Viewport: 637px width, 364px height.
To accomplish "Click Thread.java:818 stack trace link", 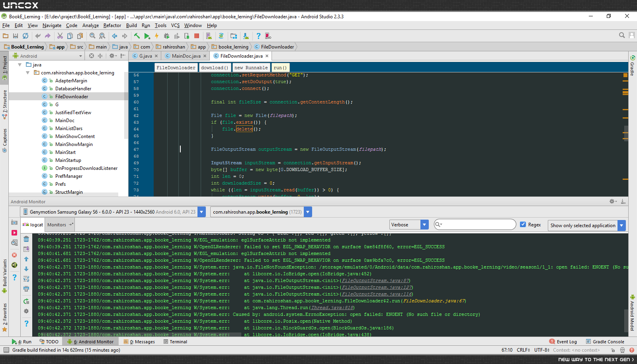I will pos(332,308).
